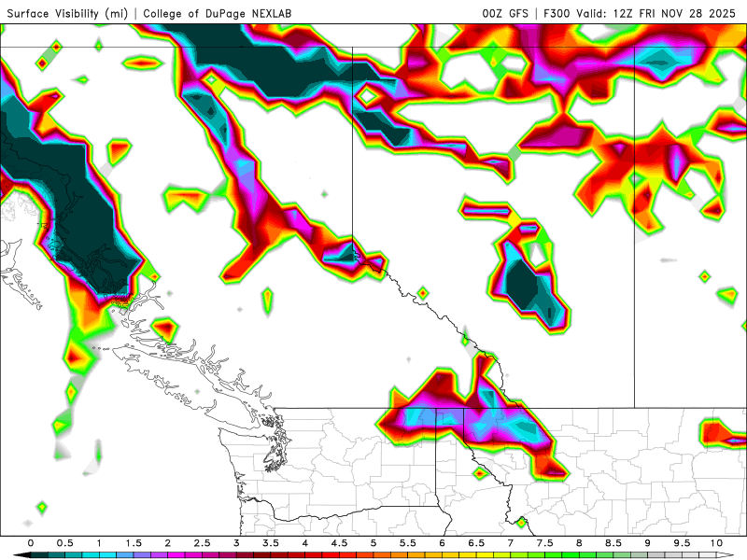
Task: Click the "F300" forecast hour text
Action: 557,14
